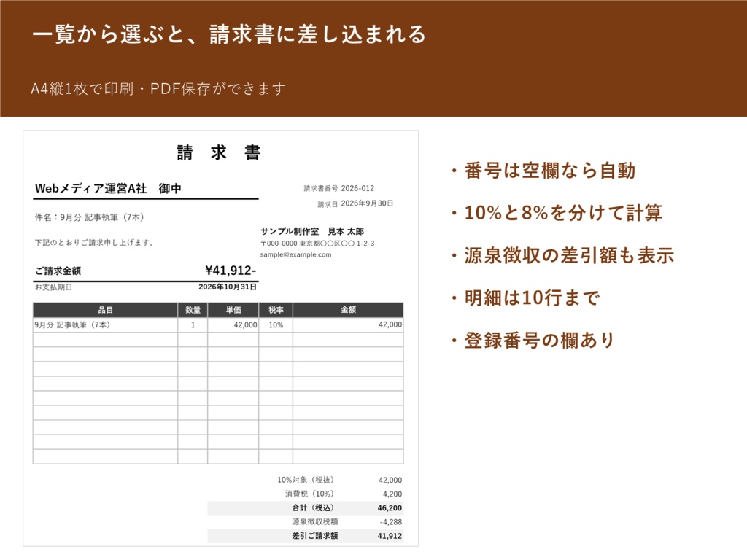
Task: Click the 差引ご請求額 label
Action: point(315,536)
